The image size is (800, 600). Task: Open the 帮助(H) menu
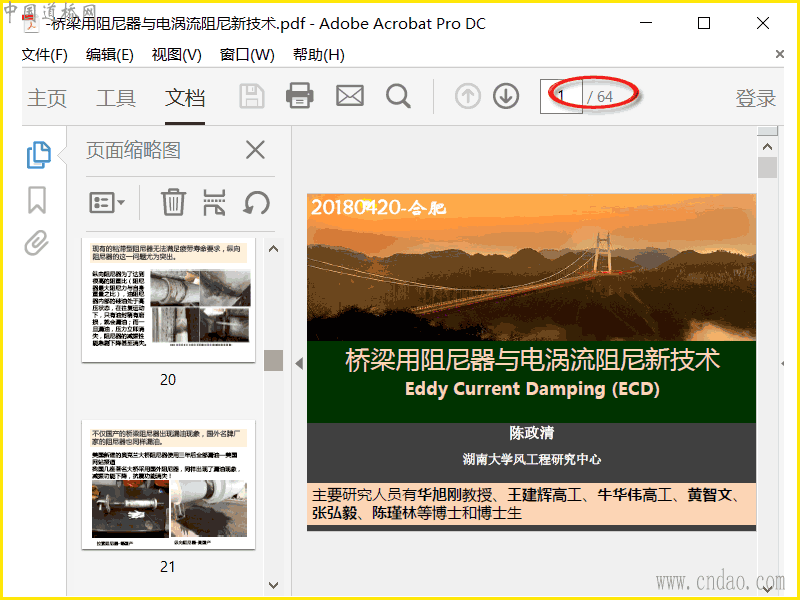point(319,55)
